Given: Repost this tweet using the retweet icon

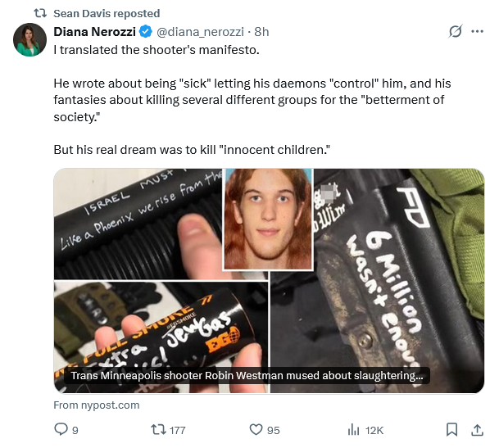Looking at the screenshot, I should pos(158,429).
